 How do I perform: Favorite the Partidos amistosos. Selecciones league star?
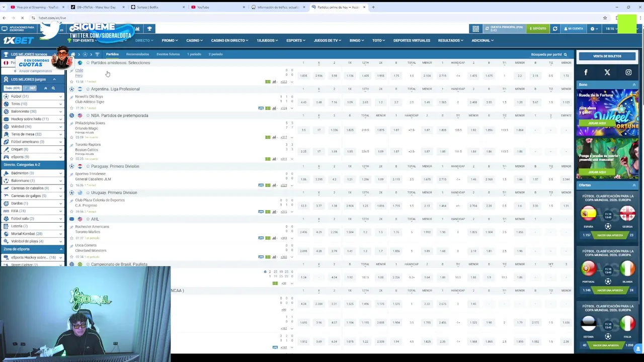(x=88, y=63)
